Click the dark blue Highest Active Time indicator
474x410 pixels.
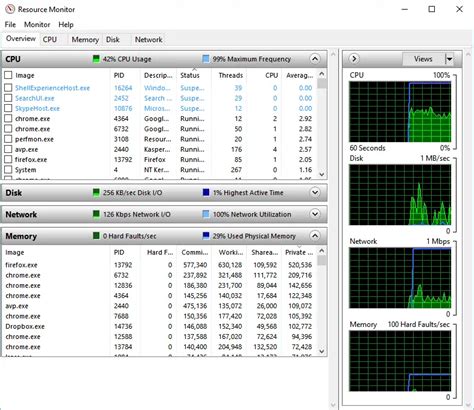pyautogui.click(x=206, y=193)
